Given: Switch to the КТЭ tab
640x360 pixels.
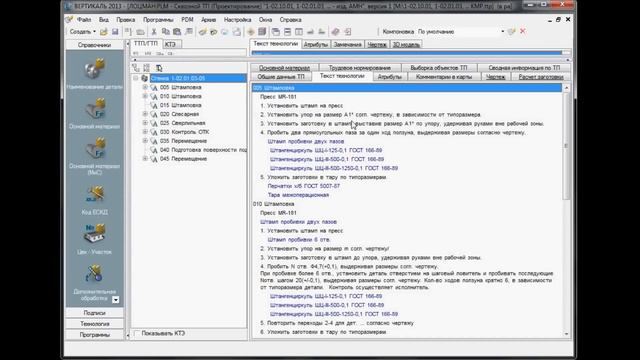Looking at the screenshot, I should point(171,44).
